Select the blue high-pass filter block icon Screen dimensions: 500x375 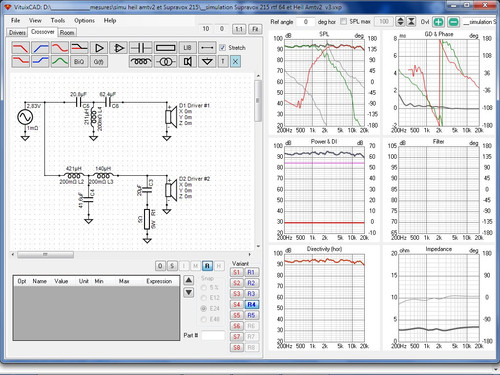click(x=40, y=48)
